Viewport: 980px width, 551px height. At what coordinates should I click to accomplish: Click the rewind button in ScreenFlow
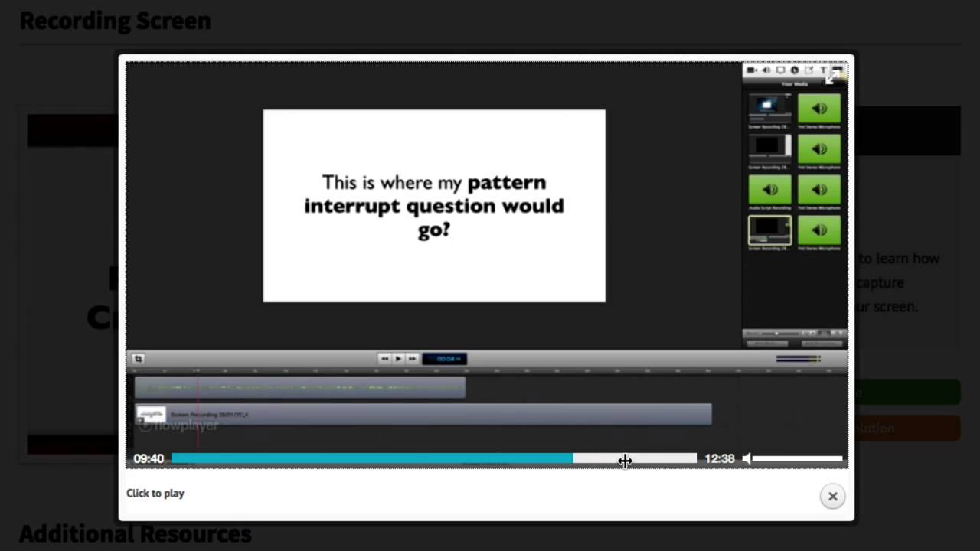point(384,358)
